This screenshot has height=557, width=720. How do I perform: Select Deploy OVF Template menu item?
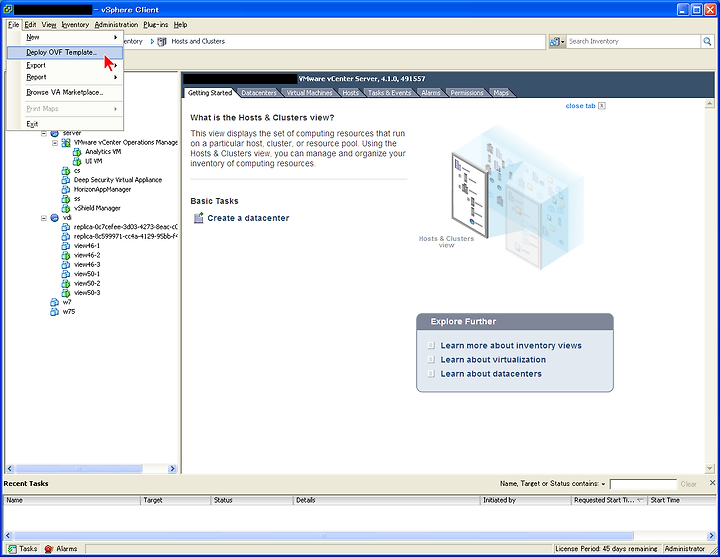click(x=65, y=52)
